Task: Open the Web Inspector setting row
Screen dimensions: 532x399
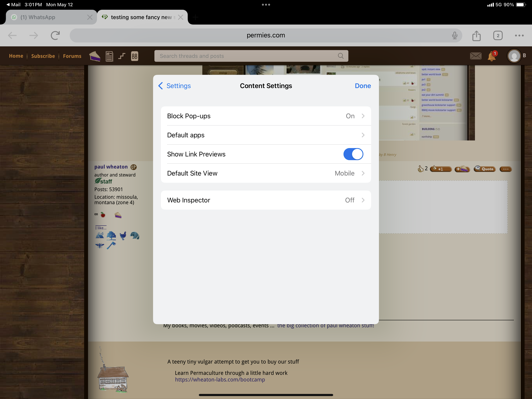Action: 266,200
